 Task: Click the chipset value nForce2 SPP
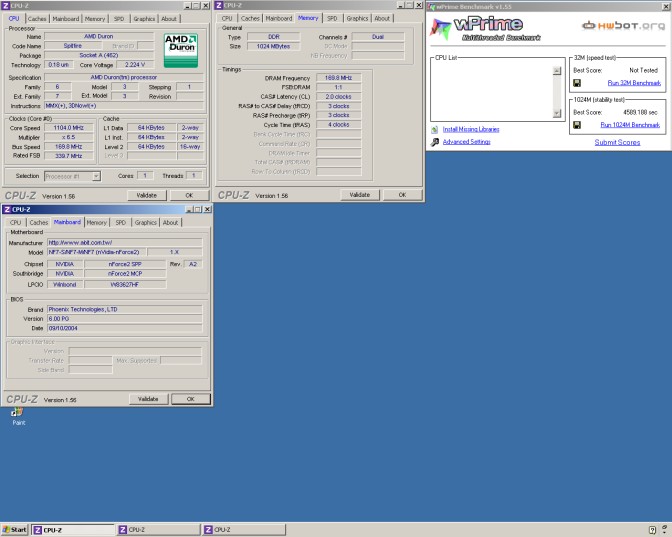click(125, 264)
